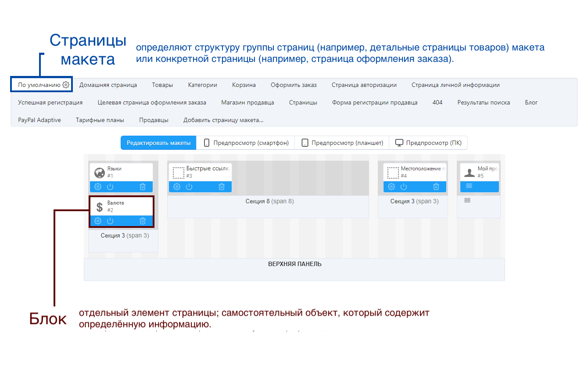This screenshot has width=588, height=378.
Task: Click Добавить страницу макета link
Action: pos(223,120)
